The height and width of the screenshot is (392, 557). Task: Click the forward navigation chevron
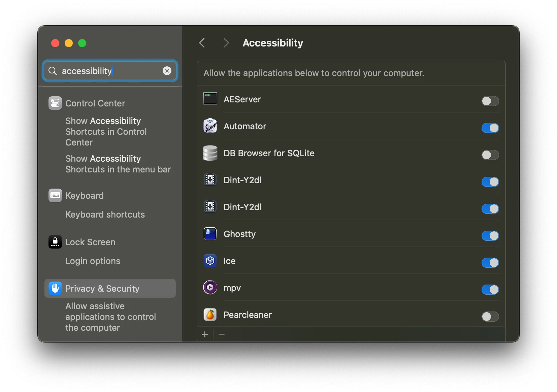point(226,43)
